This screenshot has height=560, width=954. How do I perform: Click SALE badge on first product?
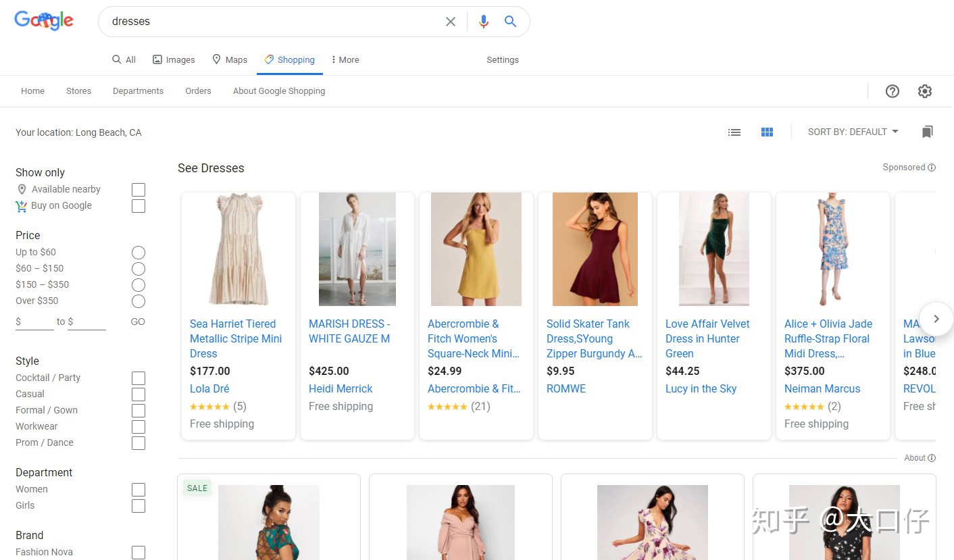[x=197, y=488]
